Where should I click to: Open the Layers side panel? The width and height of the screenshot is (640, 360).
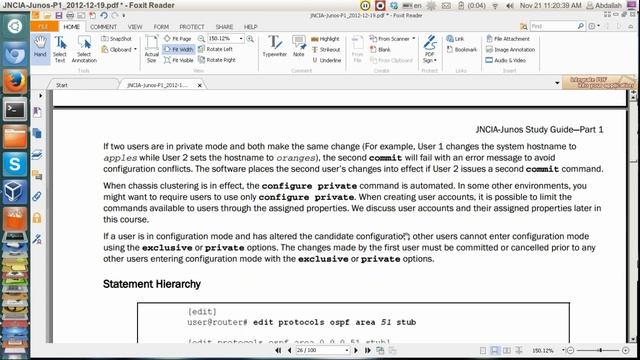pyautogui.click(x=37, y=154)
